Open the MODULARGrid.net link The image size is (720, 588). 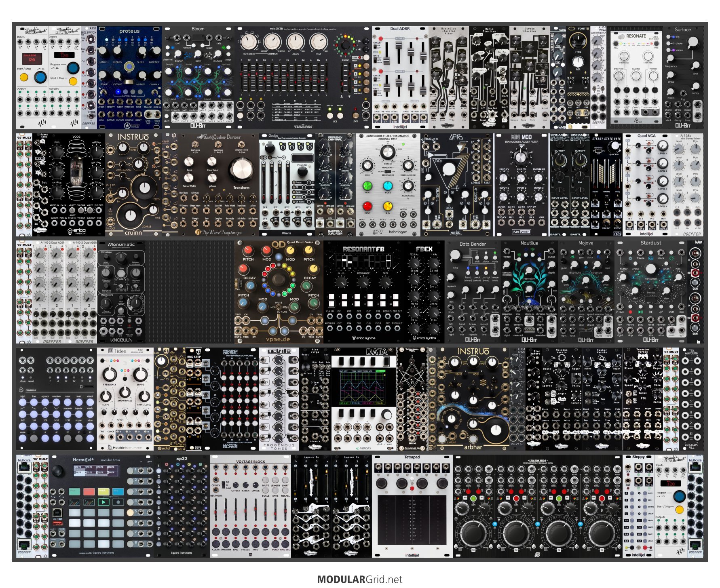pos(360,580)
